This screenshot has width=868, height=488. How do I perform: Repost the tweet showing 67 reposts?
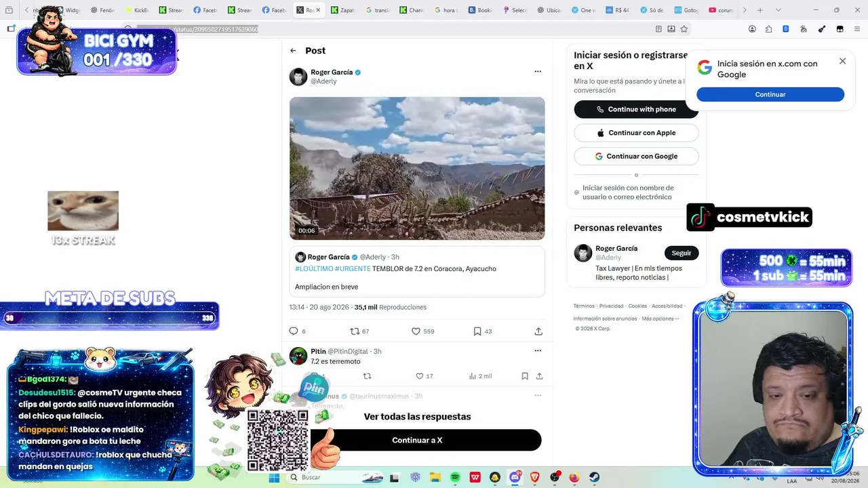[x=359, y=331]
